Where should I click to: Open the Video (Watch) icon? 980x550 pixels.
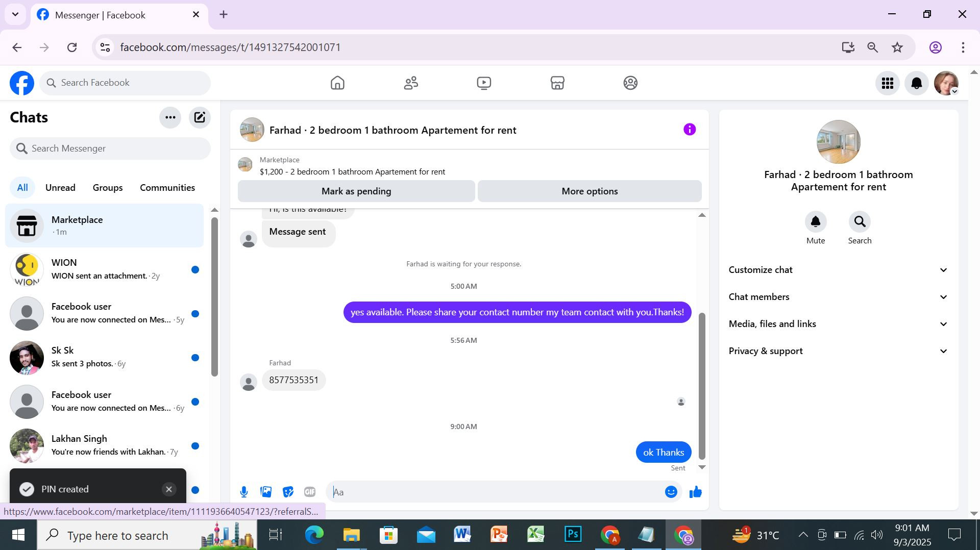tap(484, 83)
